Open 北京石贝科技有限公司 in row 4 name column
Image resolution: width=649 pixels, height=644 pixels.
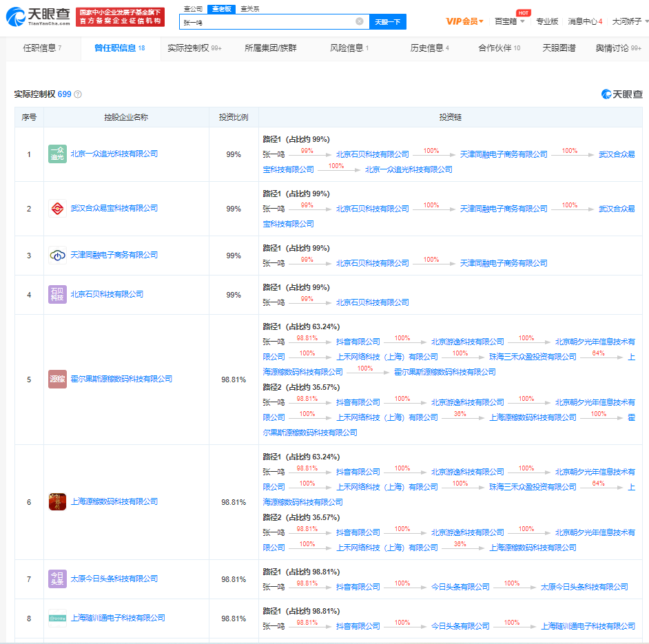click(107, 294)
